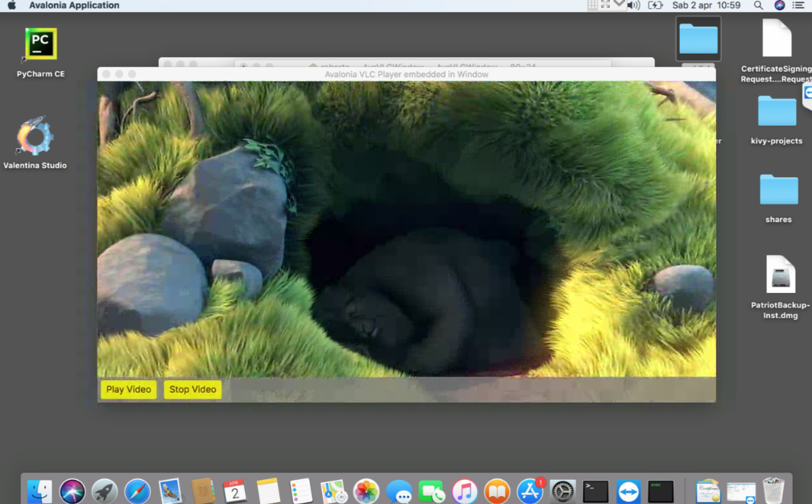Viewport: 812px width, 504px height.
Task: Open Calendar showing APR 2
Action: [x=235, y=490]
